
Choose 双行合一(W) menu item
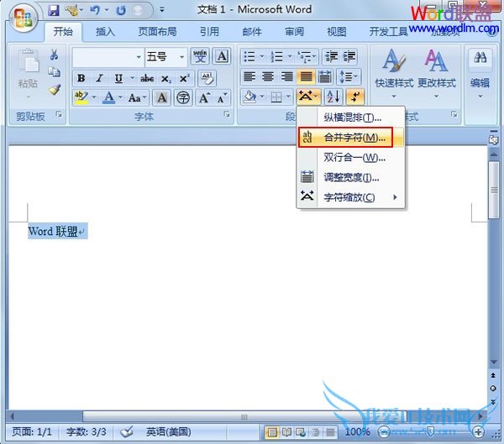[350, 158]
